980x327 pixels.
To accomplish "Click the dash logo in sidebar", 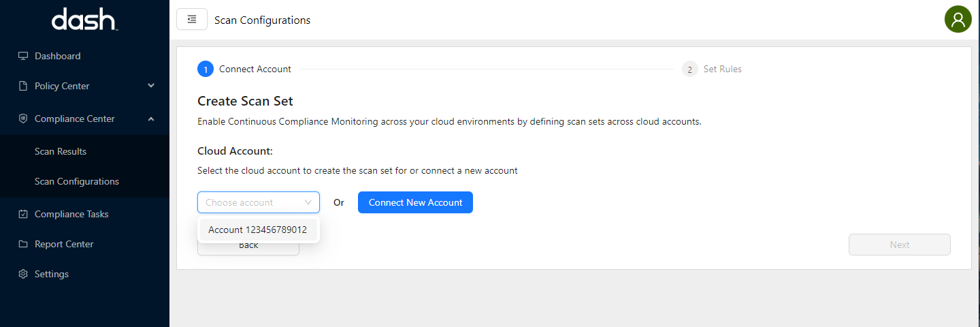I will click(x=84, y=20).
